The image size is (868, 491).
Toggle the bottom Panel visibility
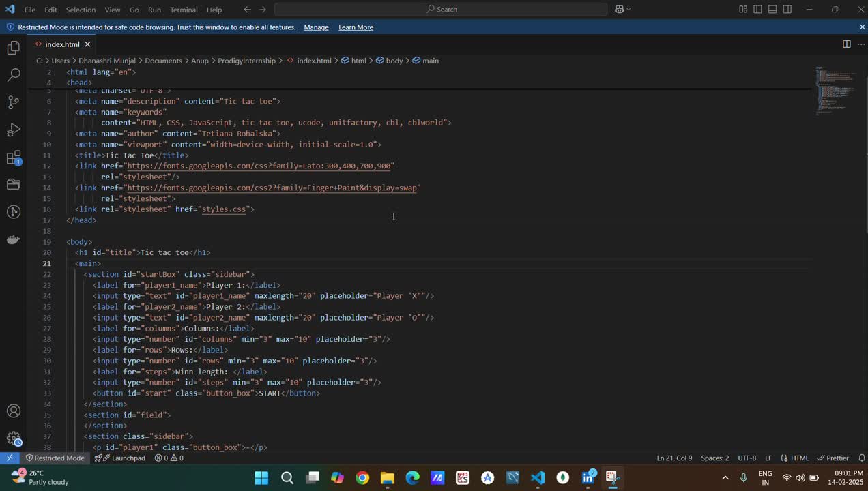click(x=772, y=9)
